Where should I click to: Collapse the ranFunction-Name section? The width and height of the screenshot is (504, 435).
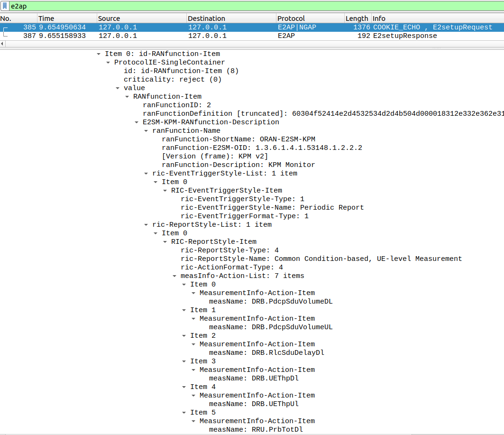146,131
